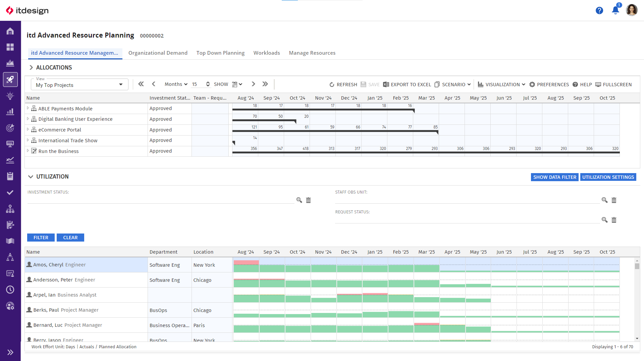Image resolution: width=644 pixels, height=361 pixels.
Task: Go to previous period with left arrow
Action: click(154, 84)
